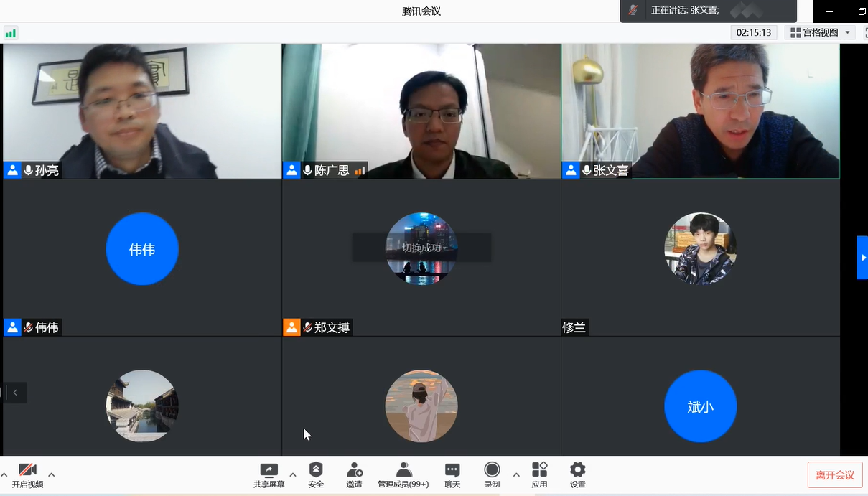The width and height of the screenshot is (868, 496).
Task: Expand video options arrow right of 开启视频
Action: pyautogui.click(x=51, y=474)
